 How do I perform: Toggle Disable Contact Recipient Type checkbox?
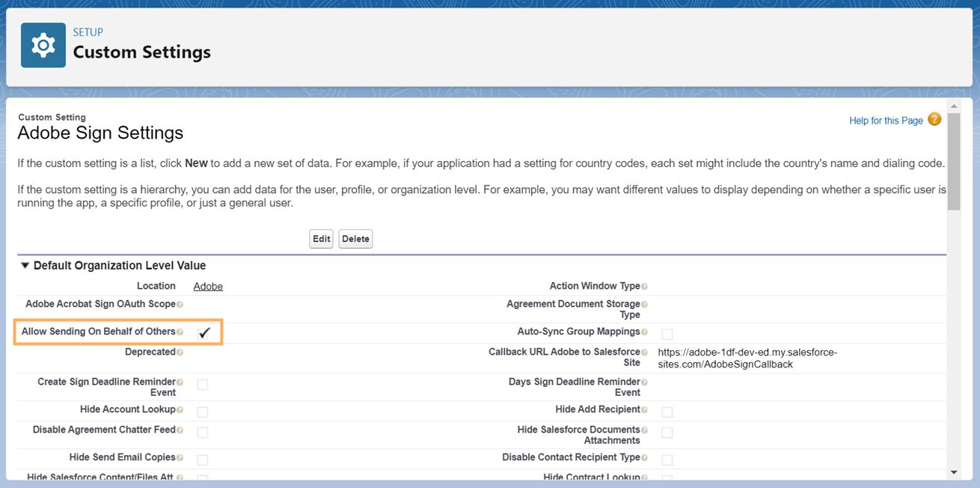[x=667, y=460]
